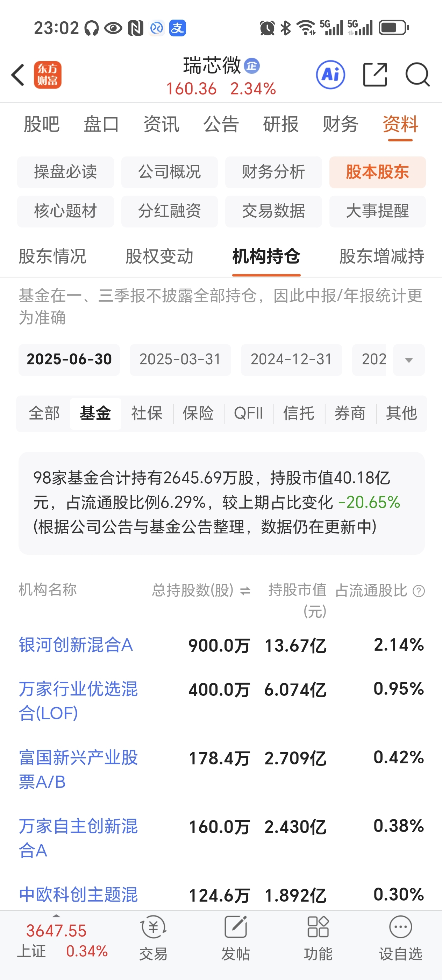Filter institutions by 基金
Image resolution: width=442 pixels, height=980 pixels.
[x=95, y=413]
